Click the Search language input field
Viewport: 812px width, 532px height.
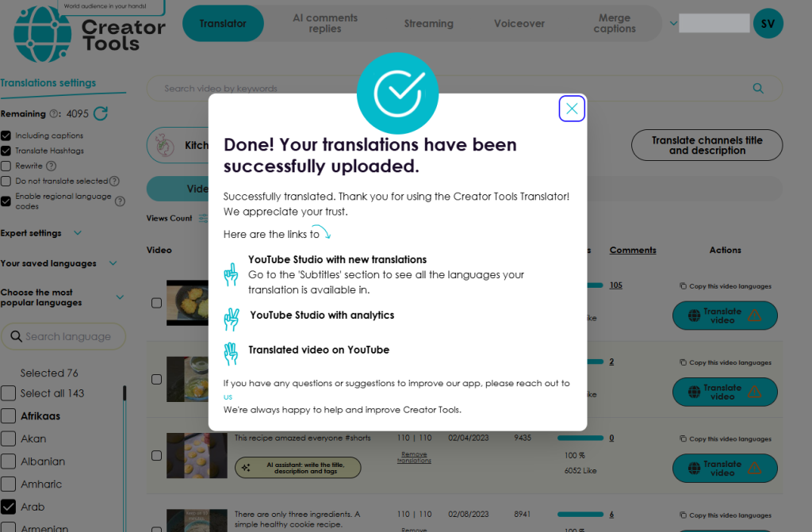(63, 336)
